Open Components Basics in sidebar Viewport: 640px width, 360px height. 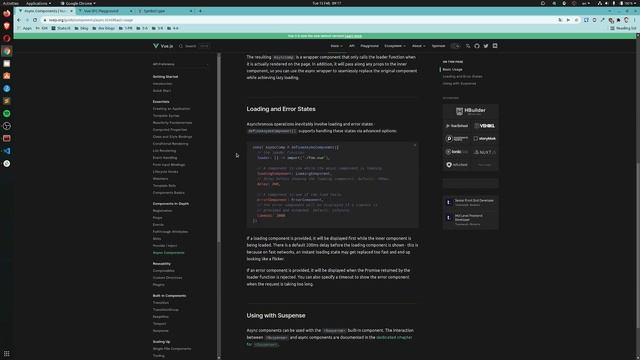click(x=169, y=193)
